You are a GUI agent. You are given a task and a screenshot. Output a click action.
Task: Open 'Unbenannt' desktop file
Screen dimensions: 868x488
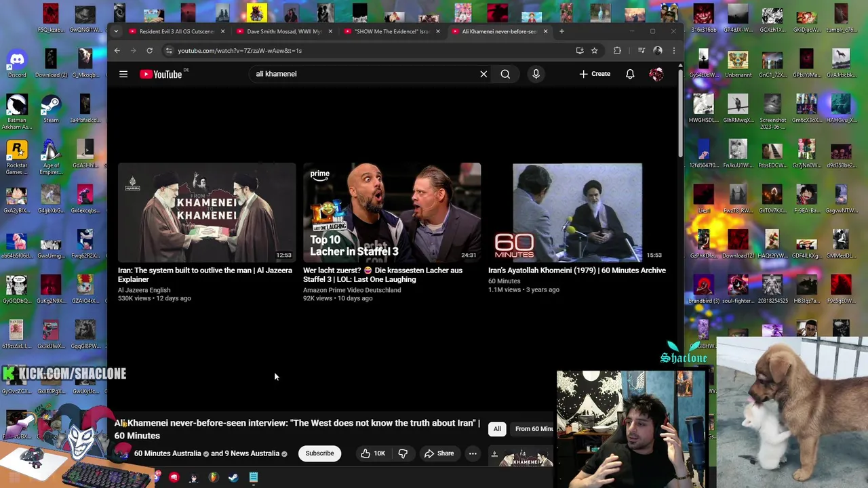point(738,64)
